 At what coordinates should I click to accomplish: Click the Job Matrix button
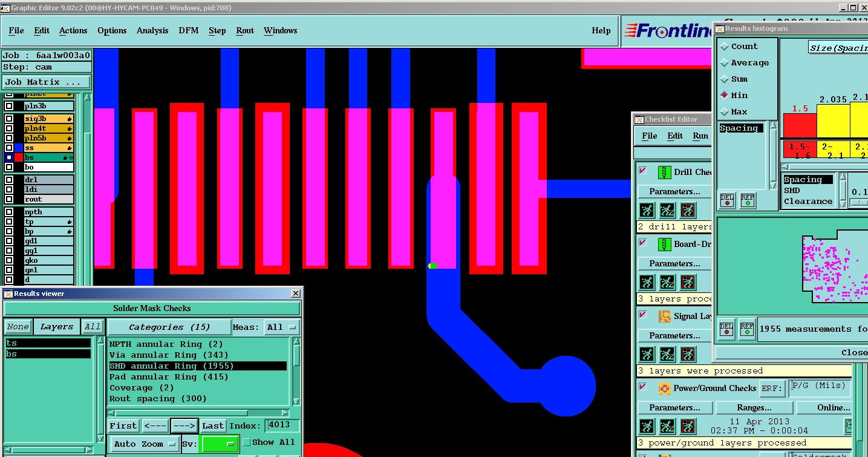[47, 82]
